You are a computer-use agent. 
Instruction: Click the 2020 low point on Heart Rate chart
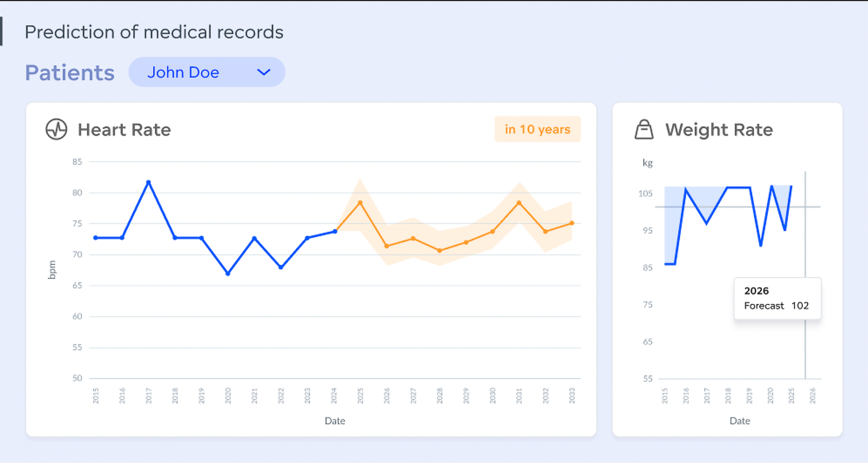227,274
